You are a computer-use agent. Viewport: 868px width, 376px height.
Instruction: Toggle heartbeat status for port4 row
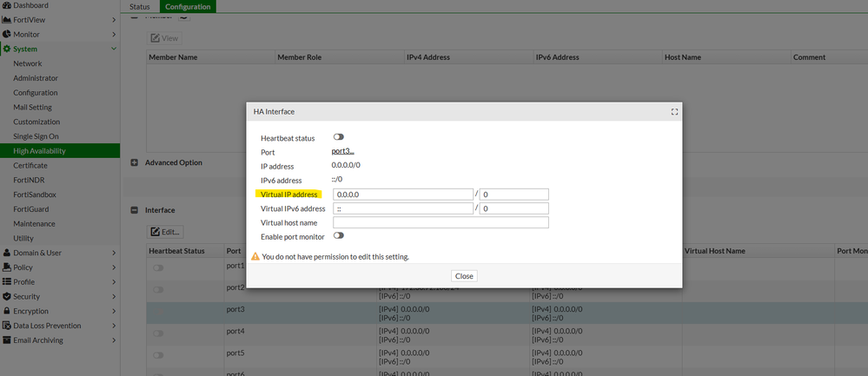(x=158, y=333)
